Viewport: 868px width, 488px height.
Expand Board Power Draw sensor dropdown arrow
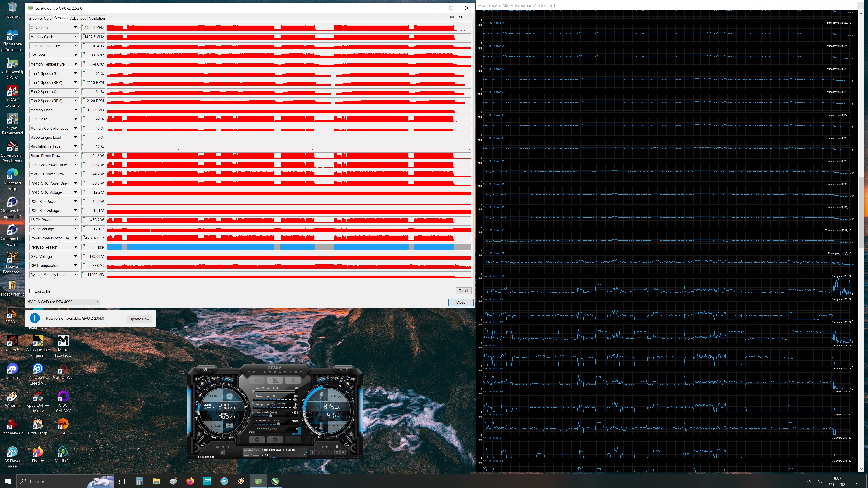[75, 156]
